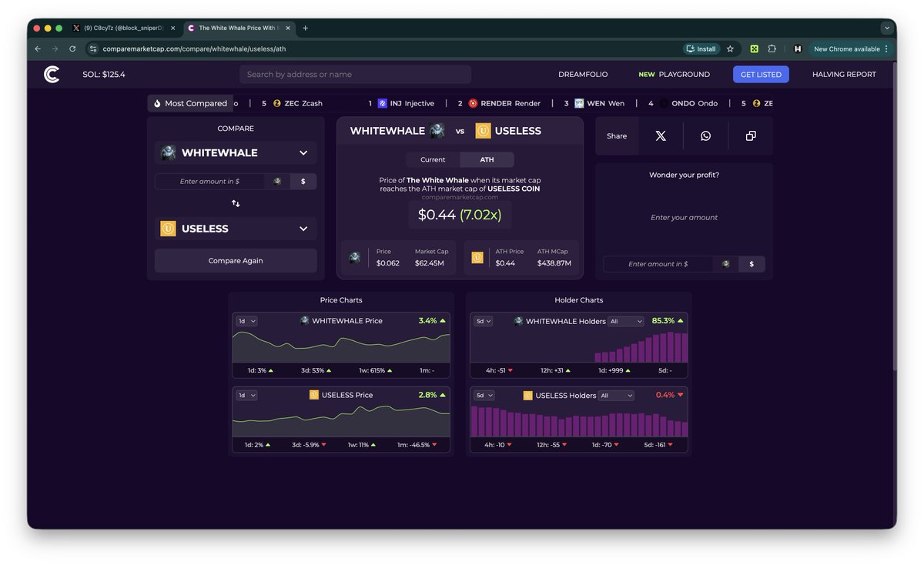924x565 pixels.
Task: Open the WHITEWHALE coin selector dropdown
Action: point(236,152)
